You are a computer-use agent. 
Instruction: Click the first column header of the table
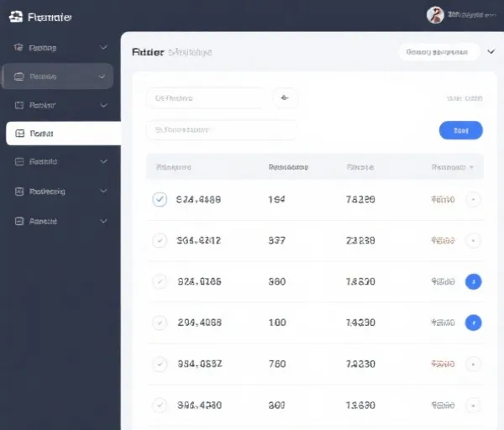174,167
